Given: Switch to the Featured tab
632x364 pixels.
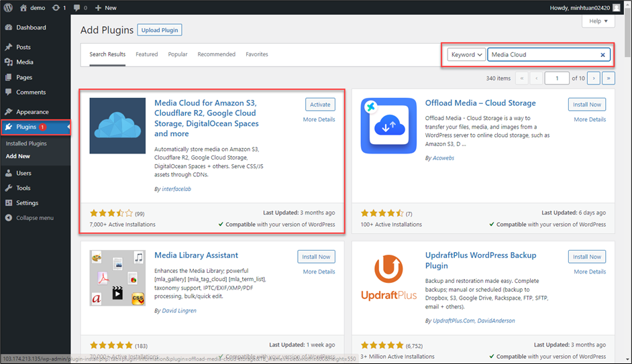Looking at the screenshot, I should click(x=146, y=54).
